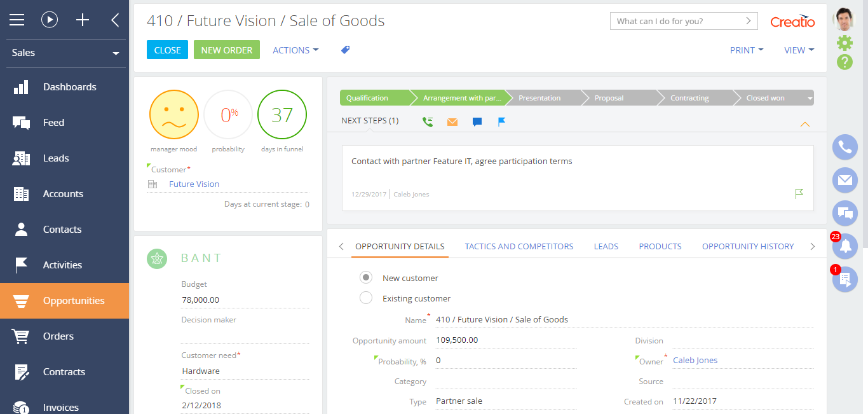868x414 pixels.
Task: Open the Accounts section icon
Action: (22, 194)
